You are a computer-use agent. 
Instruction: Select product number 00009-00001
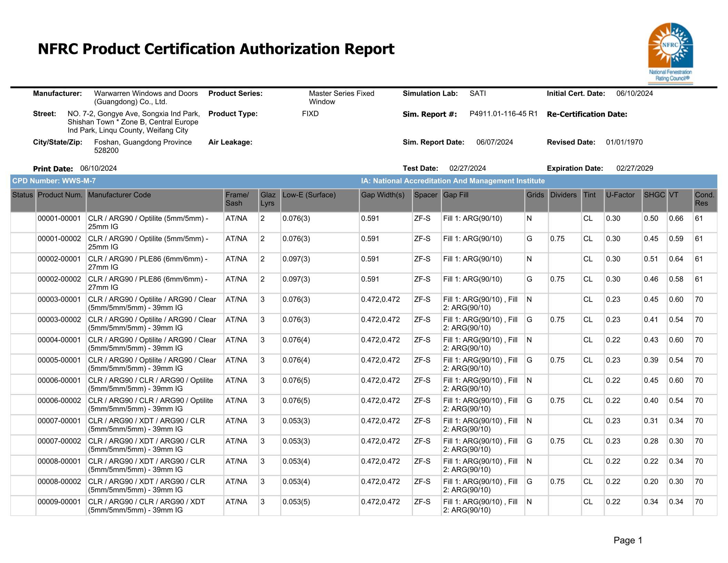pos(59,502)
